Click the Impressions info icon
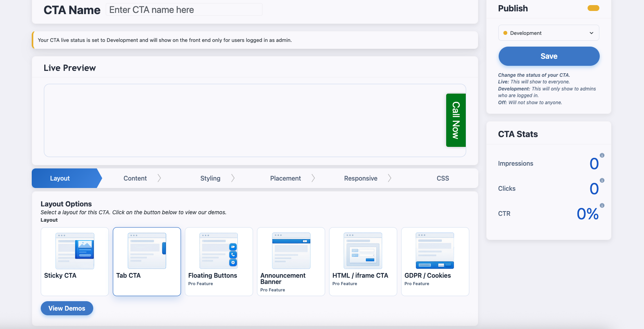The width and height of the screenshot is (644, 329). click(x=602, y=155)
